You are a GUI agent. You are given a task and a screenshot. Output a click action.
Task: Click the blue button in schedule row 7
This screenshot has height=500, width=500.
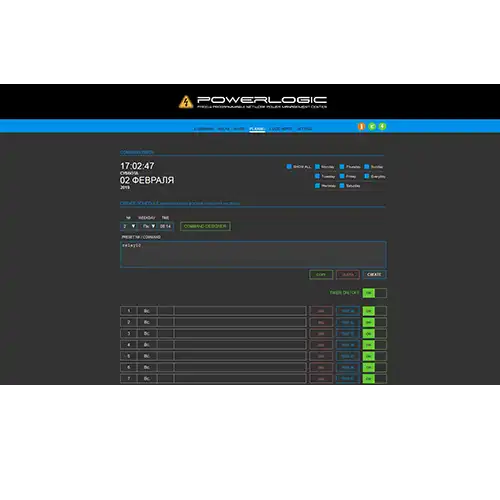348,379
